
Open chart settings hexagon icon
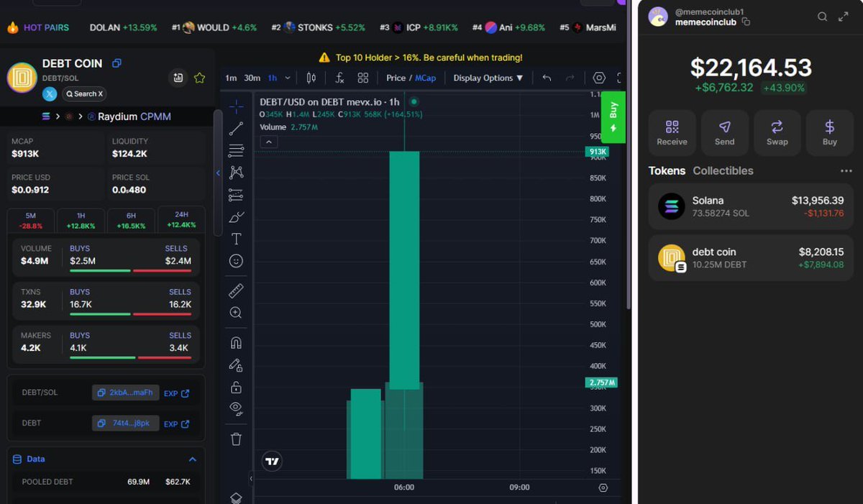point(599,78)
